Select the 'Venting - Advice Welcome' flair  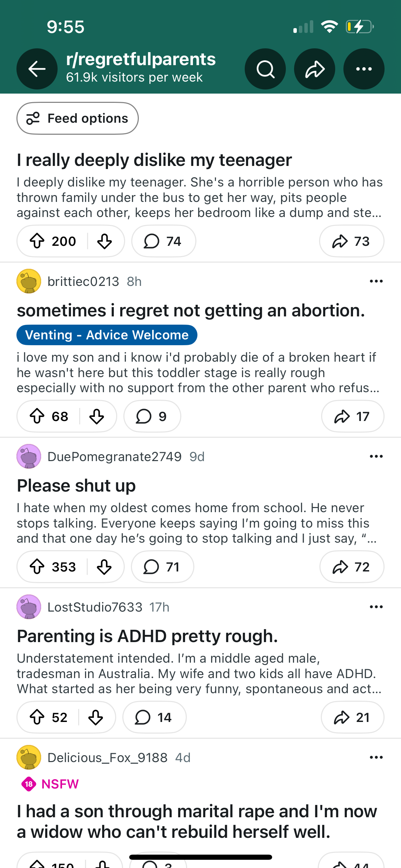pos(107,335)
